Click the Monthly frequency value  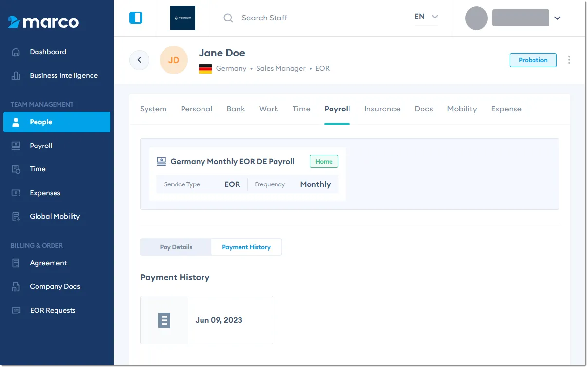click(x=315, y=184)
